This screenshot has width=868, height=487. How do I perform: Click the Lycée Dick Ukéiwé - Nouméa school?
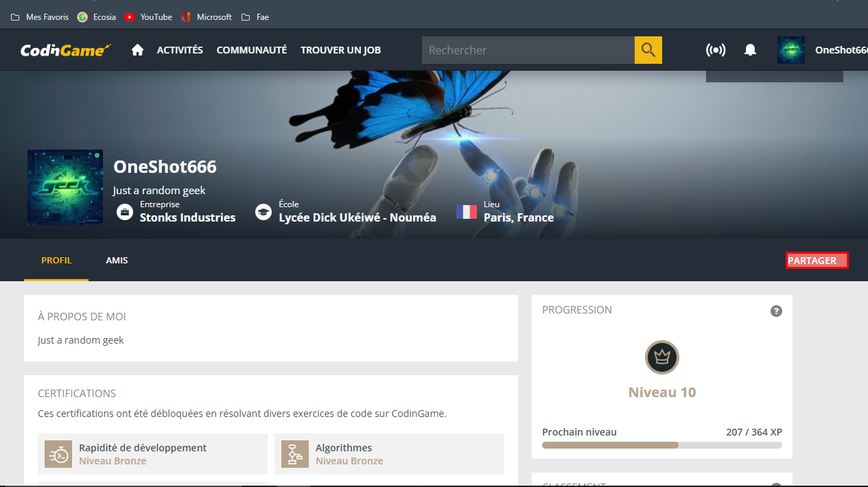click(x=357, y=217)
